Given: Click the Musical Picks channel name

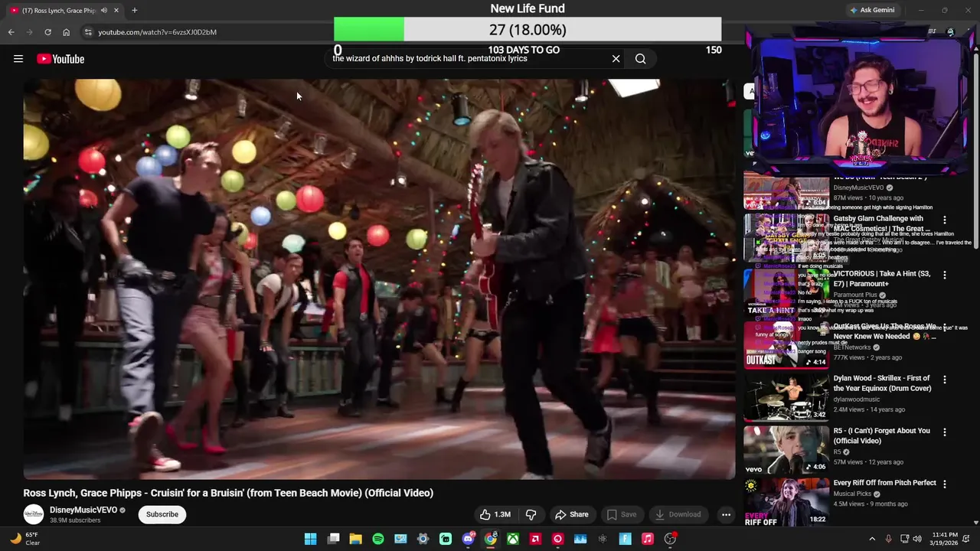Looking at the screenshot, I should (852, 494).
